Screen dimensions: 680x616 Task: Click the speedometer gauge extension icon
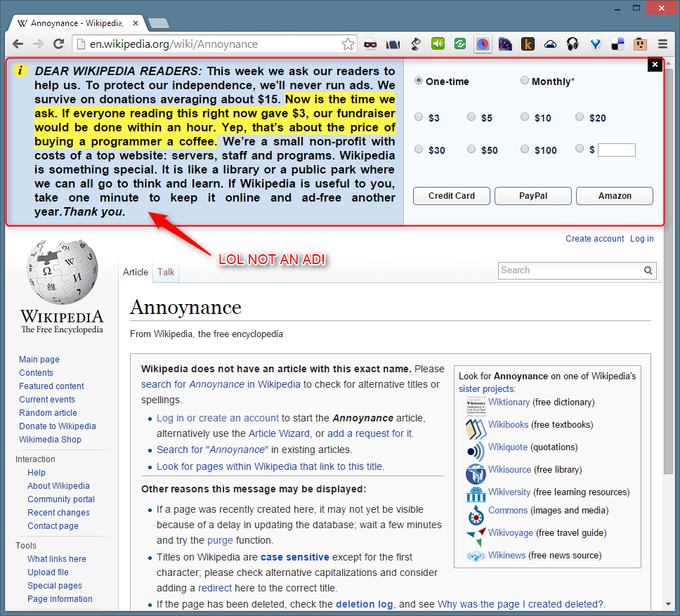click(505, 44)
